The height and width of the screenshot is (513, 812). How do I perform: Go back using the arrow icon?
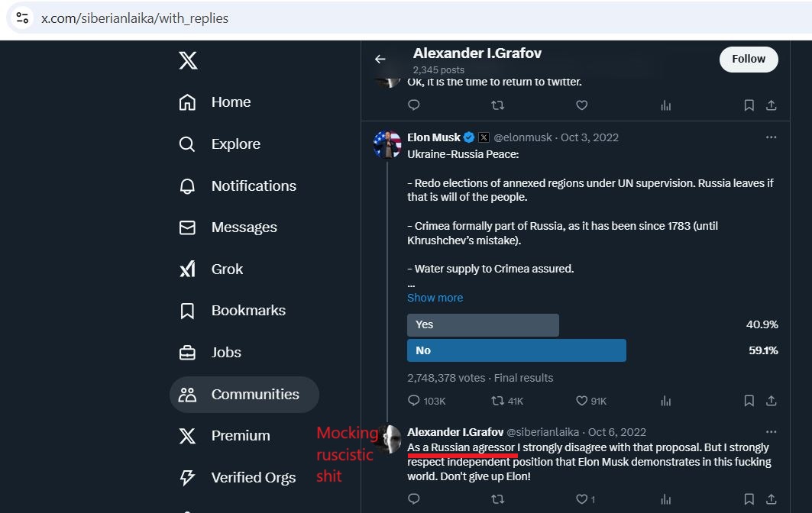pos(380,59)
